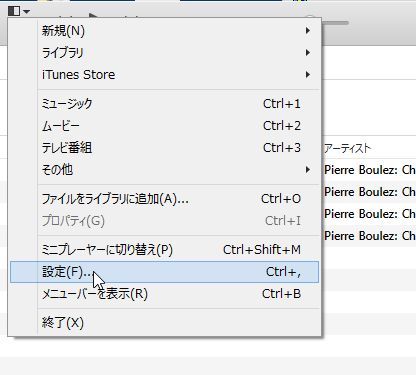The height and width of the screenshot is (375, 416).
Task: Choose ミニプレーヤーに切り替え(P)
Action: click(164, 250)
